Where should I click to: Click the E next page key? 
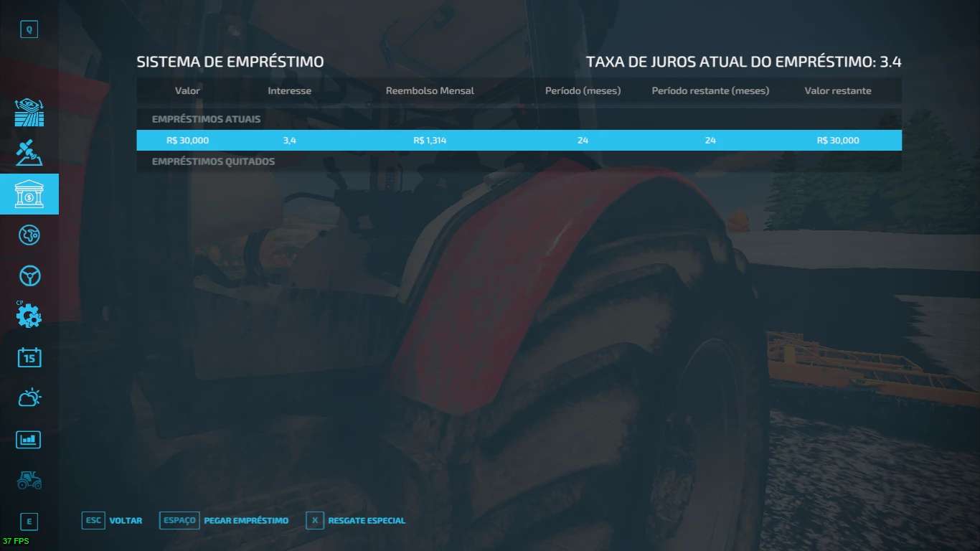click(x=29, y=522)
